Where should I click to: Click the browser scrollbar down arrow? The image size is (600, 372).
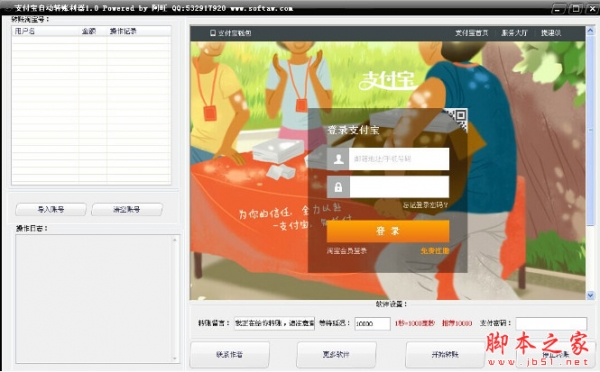click(590, 295)
